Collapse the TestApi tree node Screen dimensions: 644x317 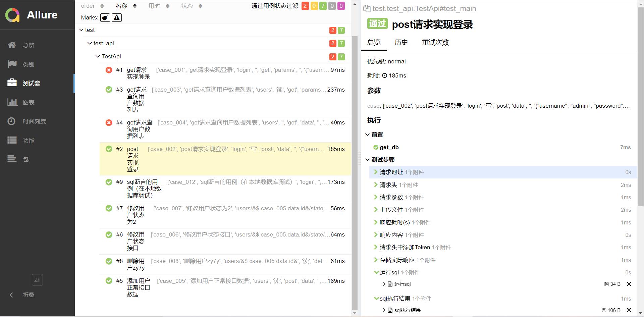pos(98,56)
